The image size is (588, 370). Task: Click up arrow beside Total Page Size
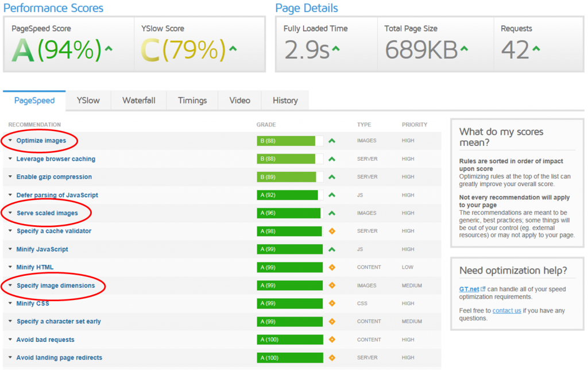[464, 48]
